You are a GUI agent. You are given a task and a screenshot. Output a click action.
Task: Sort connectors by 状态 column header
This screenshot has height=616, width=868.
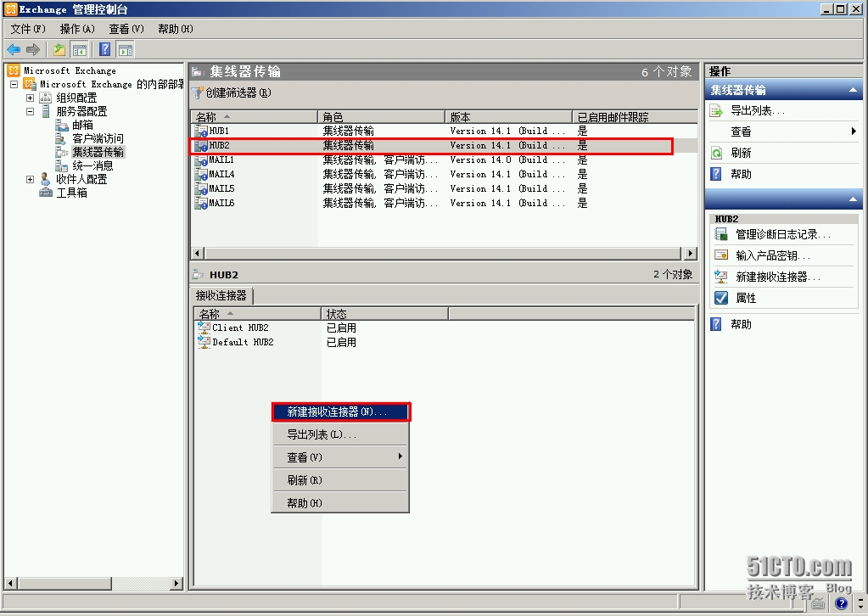(384, 314)
